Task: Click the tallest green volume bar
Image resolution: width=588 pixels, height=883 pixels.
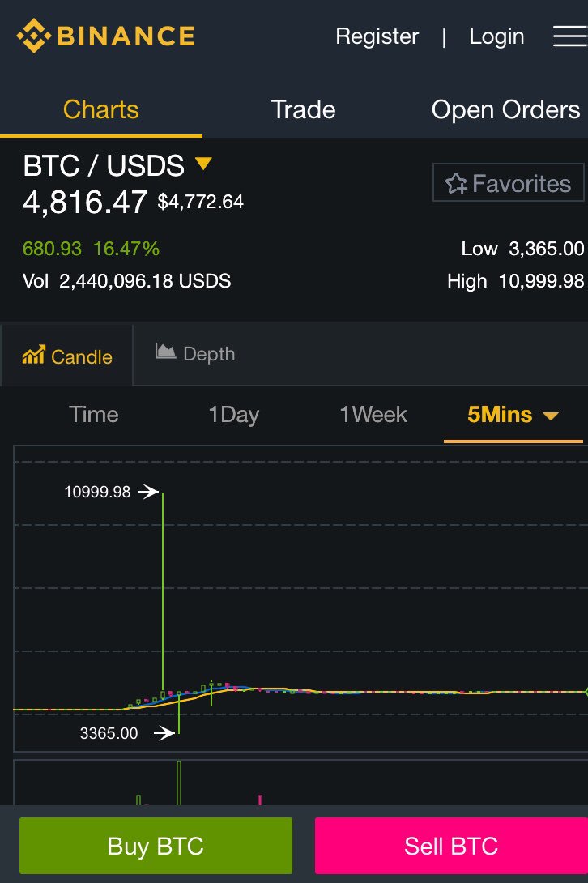Action: (179, 783)
